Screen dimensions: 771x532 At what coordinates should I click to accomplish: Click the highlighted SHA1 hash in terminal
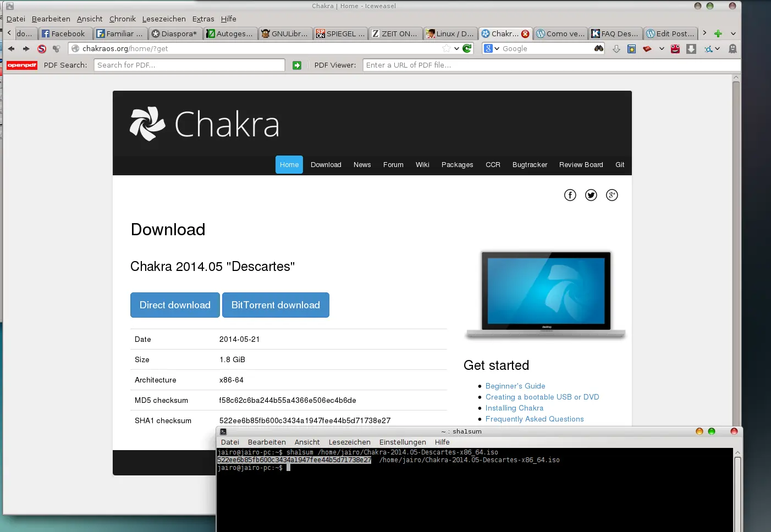[294, 460]
